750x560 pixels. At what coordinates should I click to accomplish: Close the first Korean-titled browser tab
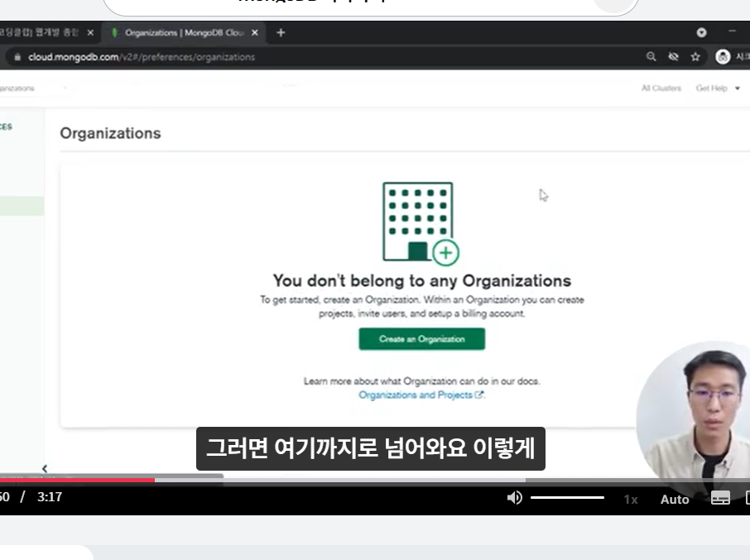pos(90,32)
